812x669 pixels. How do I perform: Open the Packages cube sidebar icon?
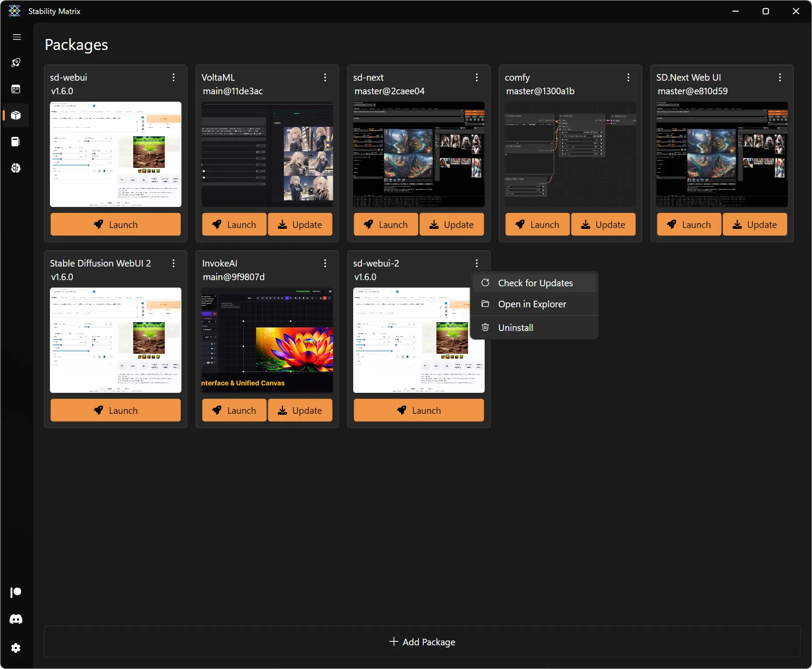16,115
